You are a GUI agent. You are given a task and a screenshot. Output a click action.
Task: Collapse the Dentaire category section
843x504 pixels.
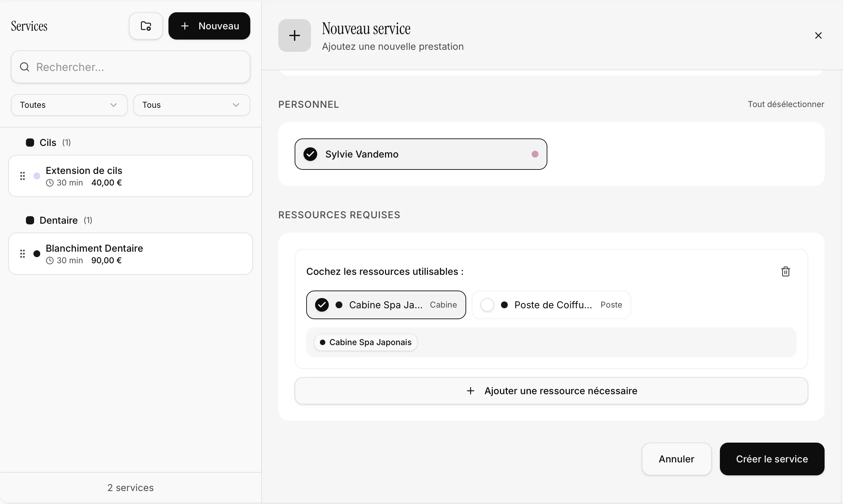coord(59,220)
